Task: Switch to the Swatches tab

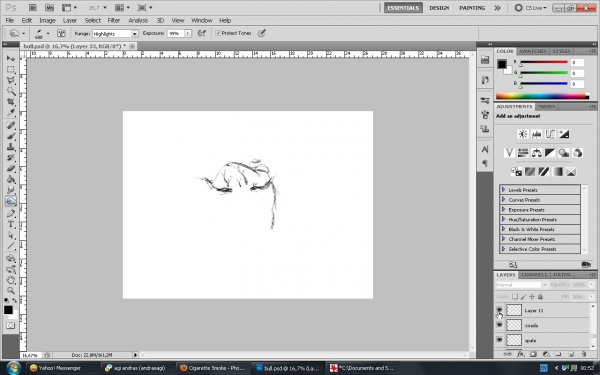Action: click(x=532, y=51)
